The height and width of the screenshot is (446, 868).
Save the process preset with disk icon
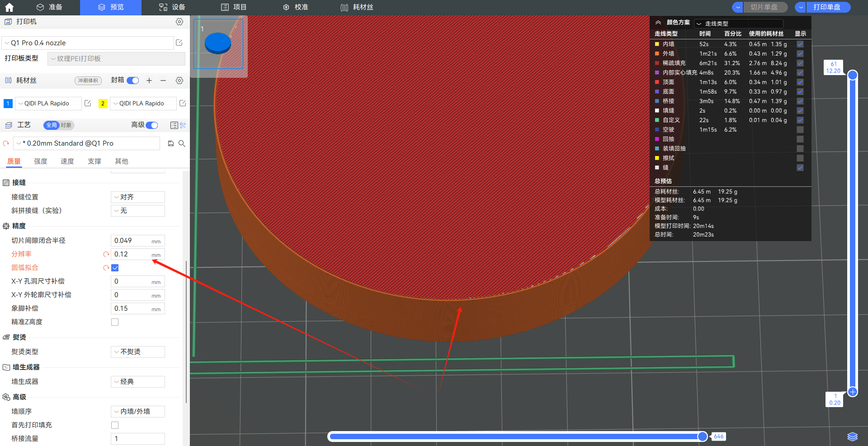tap(171, 143)
